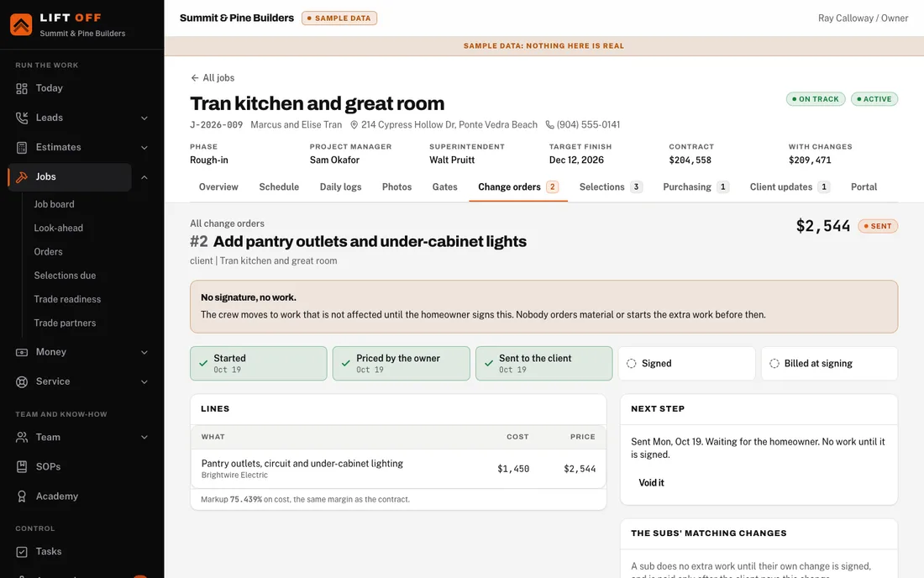The image size is (924, 578).
Task: Expand the Leads section chevron
Action: pyautogui.click(x=144, y=118)
